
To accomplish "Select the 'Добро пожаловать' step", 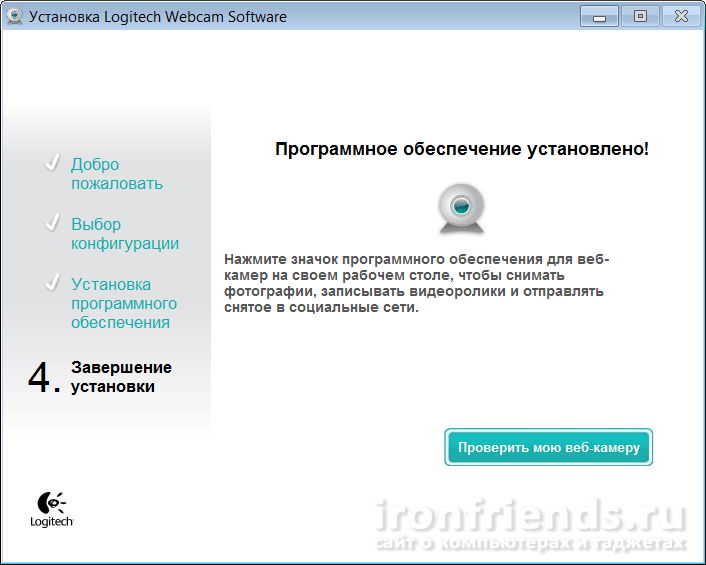I will pyautogui.click(x=117, y=174).
